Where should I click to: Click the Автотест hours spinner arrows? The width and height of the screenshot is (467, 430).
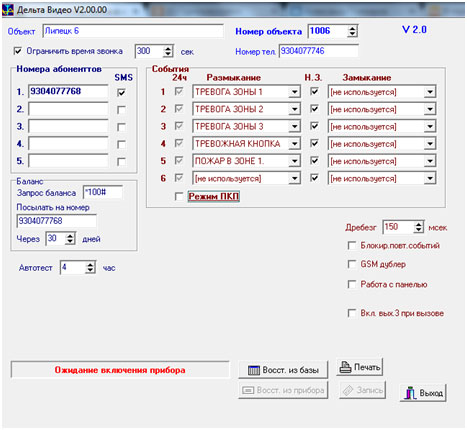(x=90, y=267)
